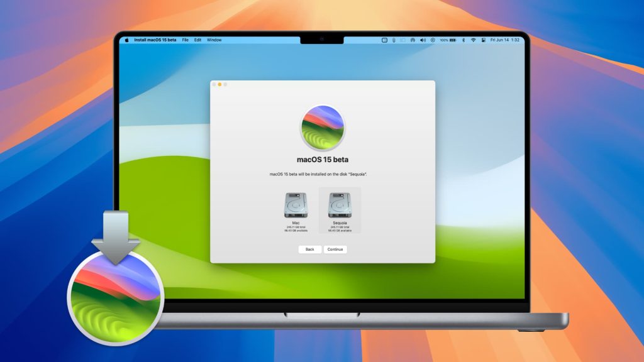The height and width of the screenshot is (362, 644).
Task: Click the volume icon in the menu bar
Action: point(423,39)
